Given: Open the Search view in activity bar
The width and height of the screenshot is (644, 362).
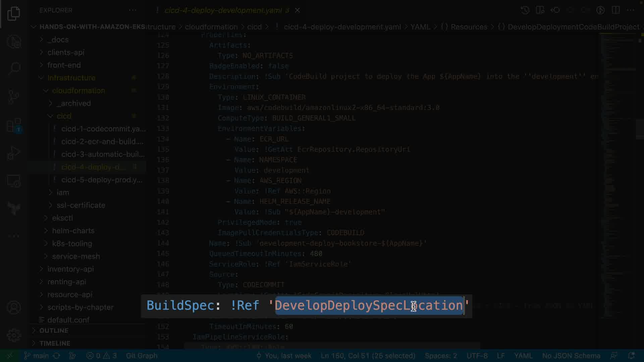Looking at the screenshot, I should 14,69.
